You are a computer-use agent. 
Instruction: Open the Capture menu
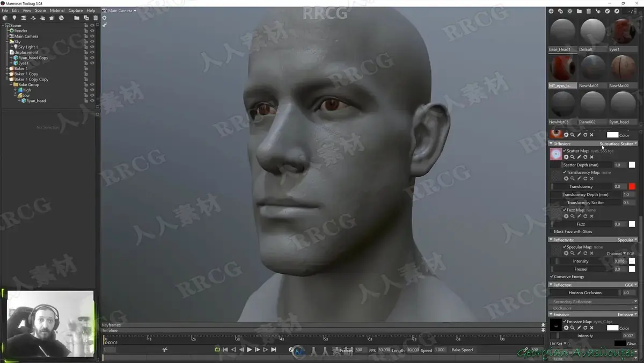tap(76, 10)
